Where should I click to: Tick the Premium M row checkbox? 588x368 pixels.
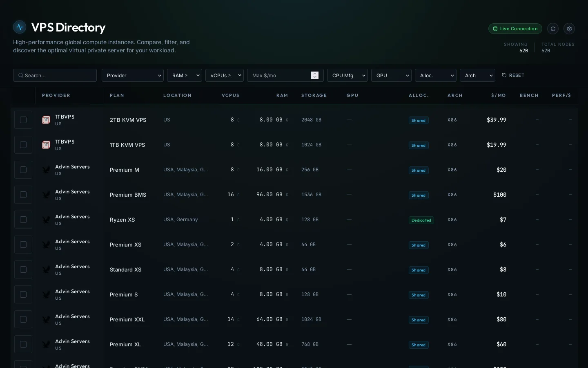pos(23,170)
